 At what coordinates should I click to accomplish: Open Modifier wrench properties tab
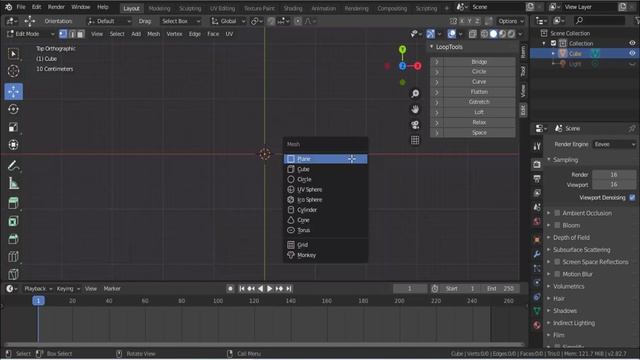tap(537, 254)
